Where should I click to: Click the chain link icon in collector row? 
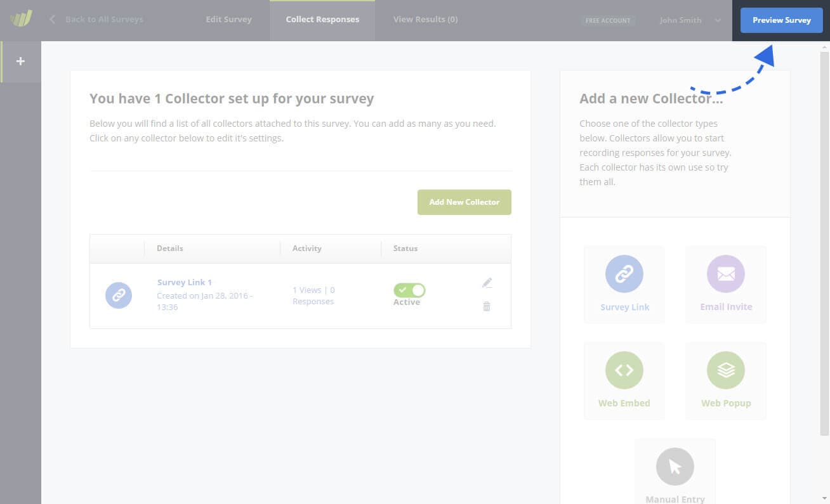tap(119, 295)
